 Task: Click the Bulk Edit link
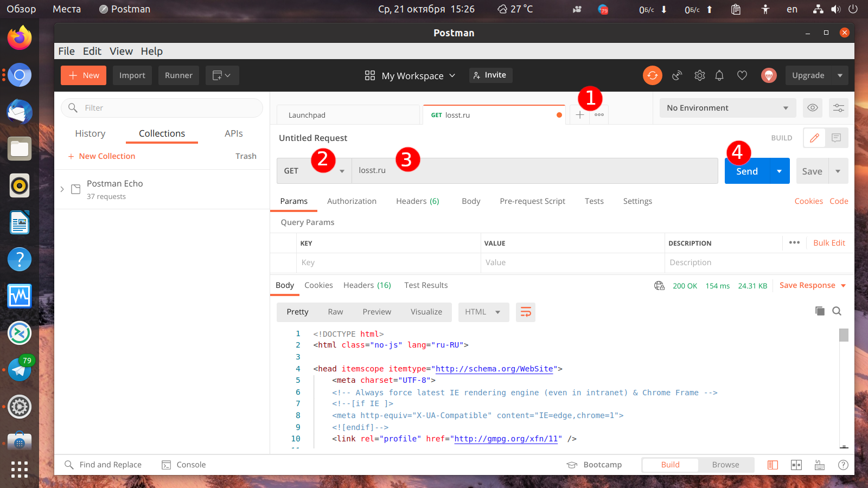(829, 243)
